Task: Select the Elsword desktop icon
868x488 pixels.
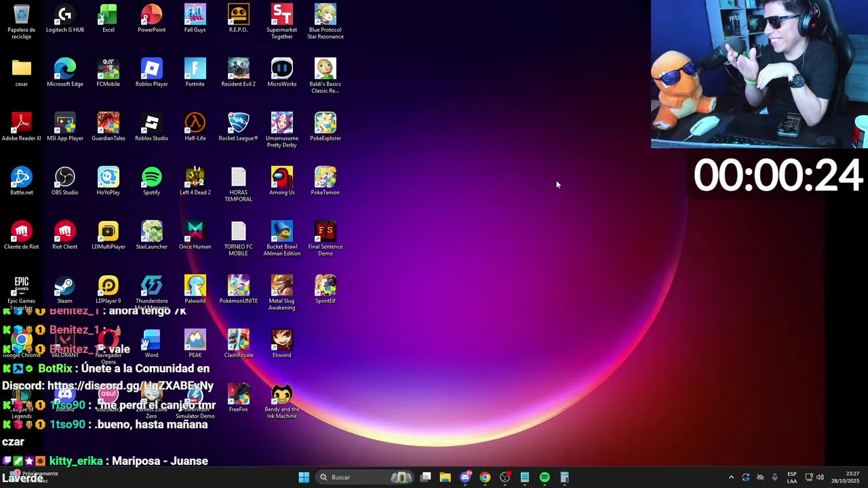Action: [x=282, y=344]
